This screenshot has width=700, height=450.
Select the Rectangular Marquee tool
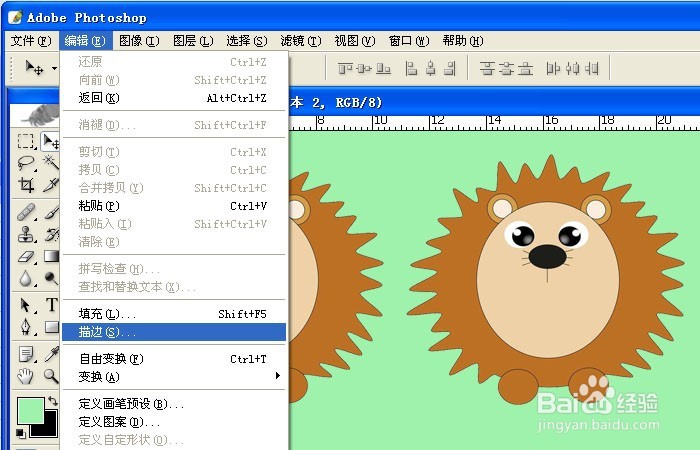tap(26, 141)
